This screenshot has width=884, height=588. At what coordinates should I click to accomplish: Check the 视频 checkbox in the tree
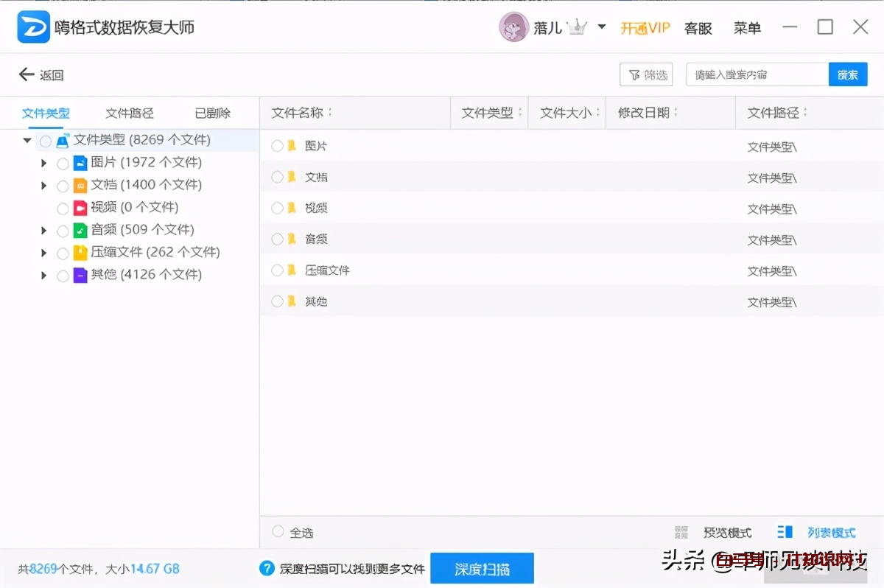tap(63, 207)
